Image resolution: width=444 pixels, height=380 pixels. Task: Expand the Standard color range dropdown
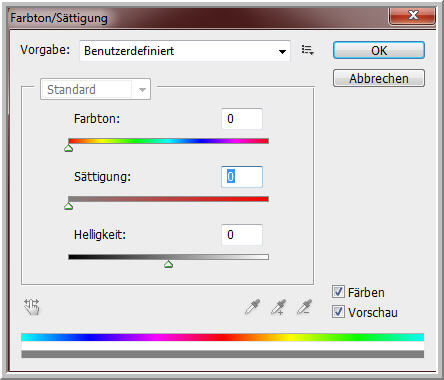(95, 89)
